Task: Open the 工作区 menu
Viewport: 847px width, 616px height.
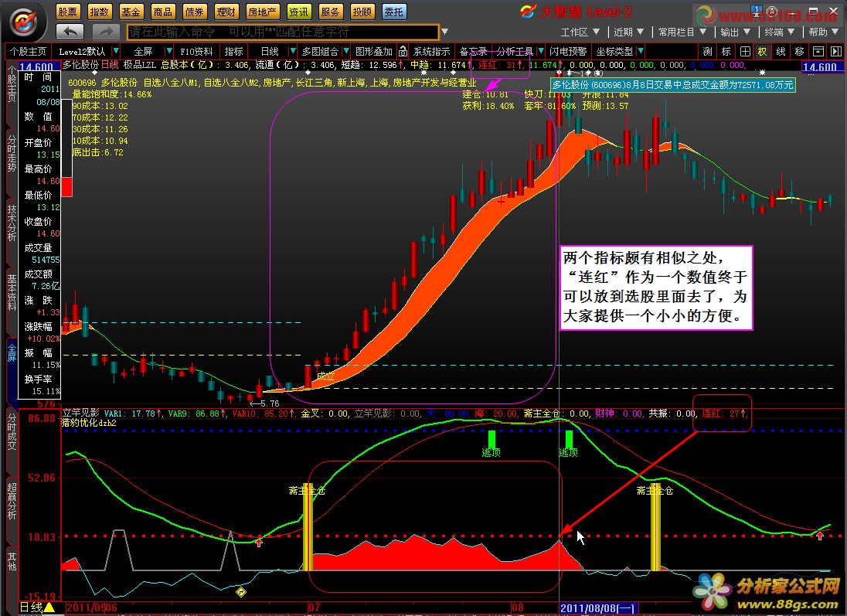Action: point(580,32)
